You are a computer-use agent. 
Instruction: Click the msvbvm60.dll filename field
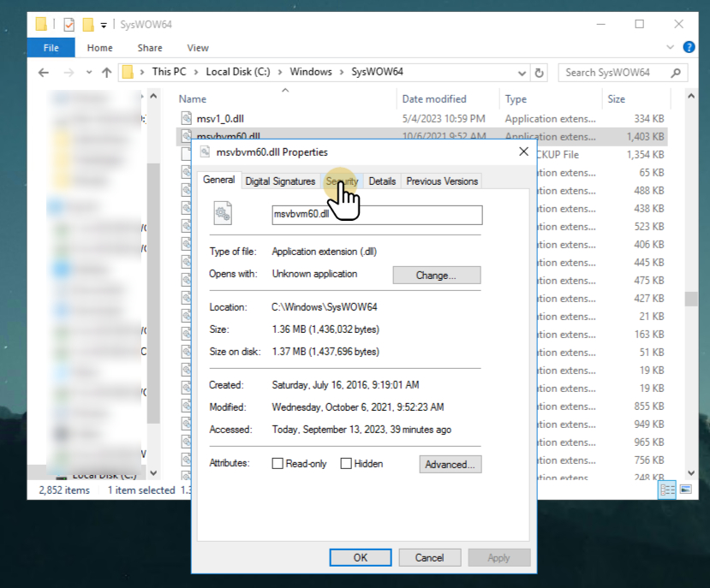[377, 215]
